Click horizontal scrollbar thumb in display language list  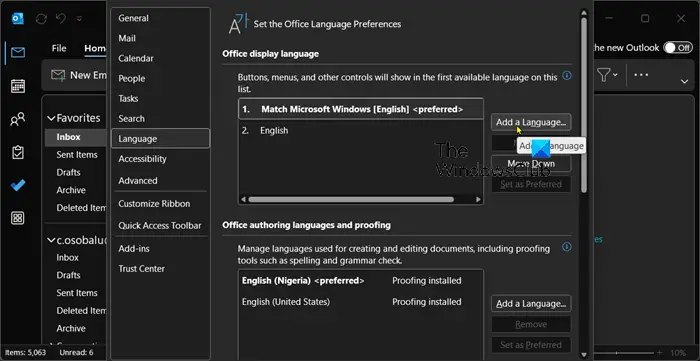[x=351, y=199]
